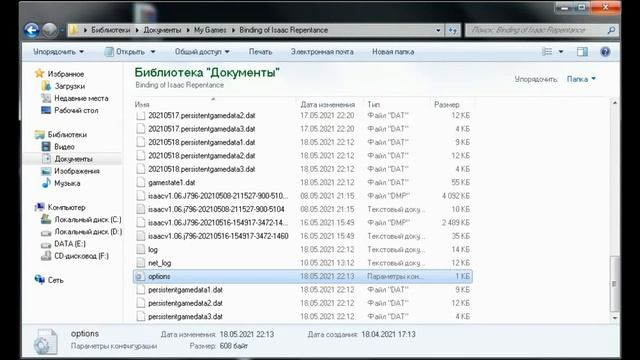The width and height of the screenshot is (640, 360).
Task: Click the vertical scrollbar thumb
Action: (x=615, y=283)
